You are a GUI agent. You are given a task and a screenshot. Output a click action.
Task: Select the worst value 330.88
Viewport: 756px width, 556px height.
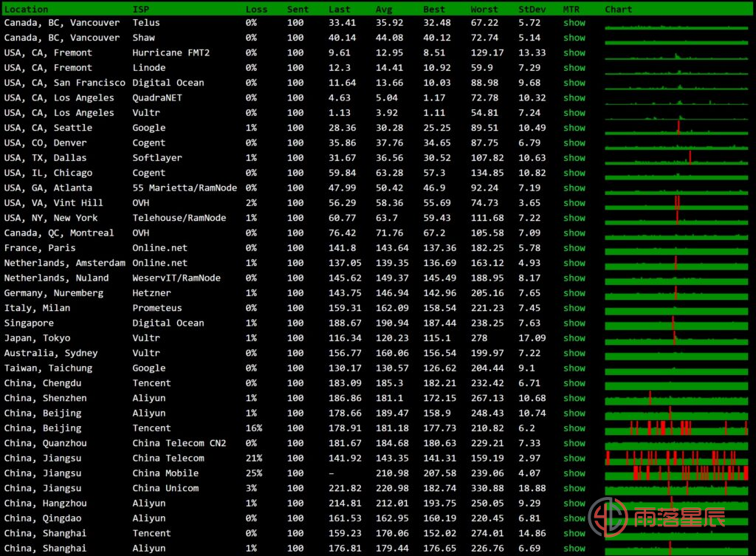pos(487,488)
